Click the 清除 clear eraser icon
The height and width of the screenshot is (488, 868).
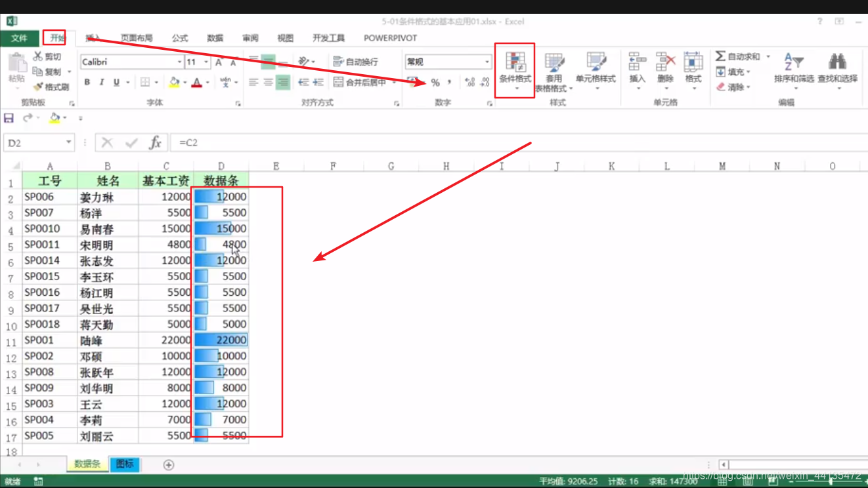721,87
